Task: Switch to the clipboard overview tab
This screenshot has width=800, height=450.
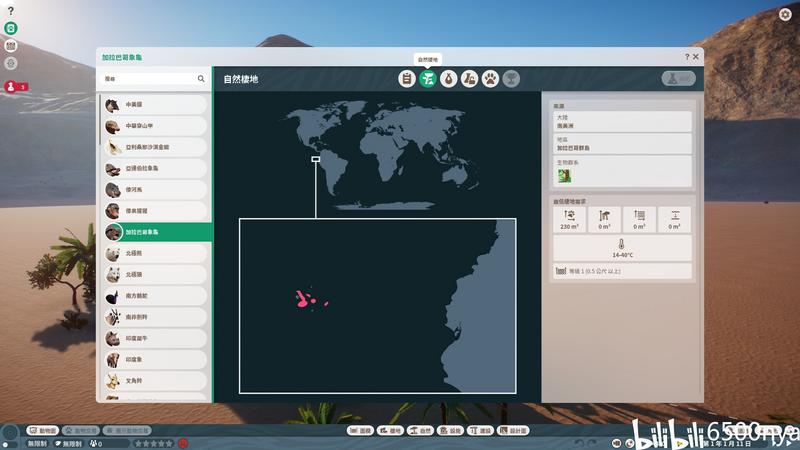Action: 407,79
